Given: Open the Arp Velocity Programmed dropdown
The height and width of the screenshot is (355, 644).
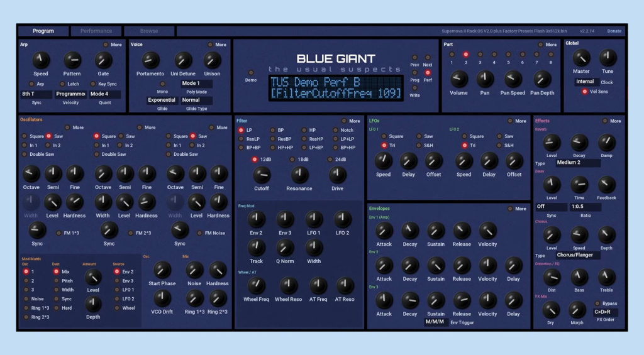Looking at the screenshot, I should click(x=70, y=94).
